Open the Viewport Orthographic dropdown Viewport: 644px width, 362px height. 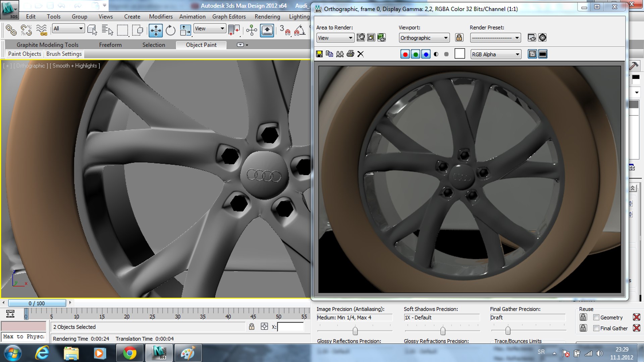(424, 38)
